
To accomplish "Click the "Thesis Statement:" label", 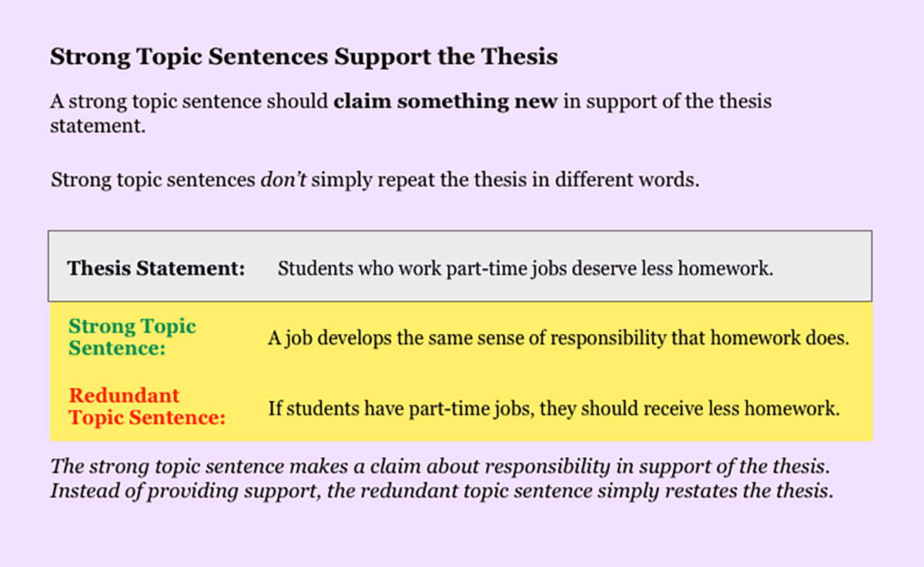I will tap(156, 268).
